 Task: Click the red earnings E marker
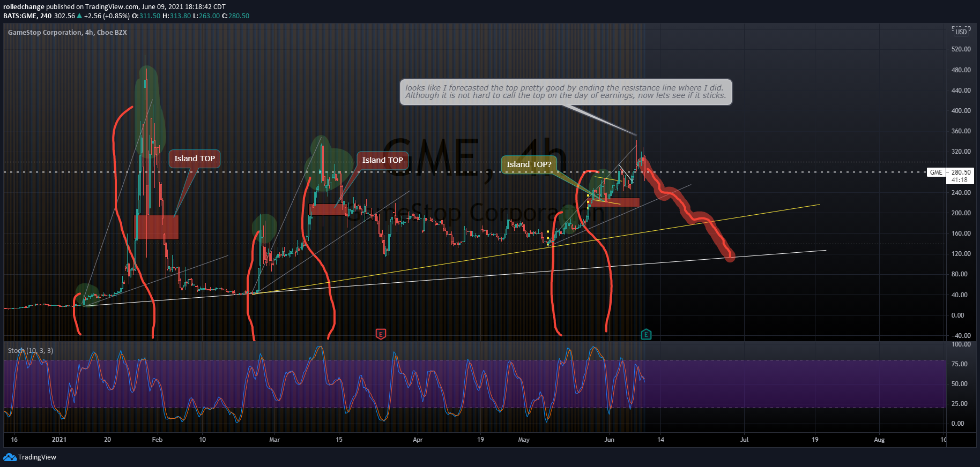[381, 334]
